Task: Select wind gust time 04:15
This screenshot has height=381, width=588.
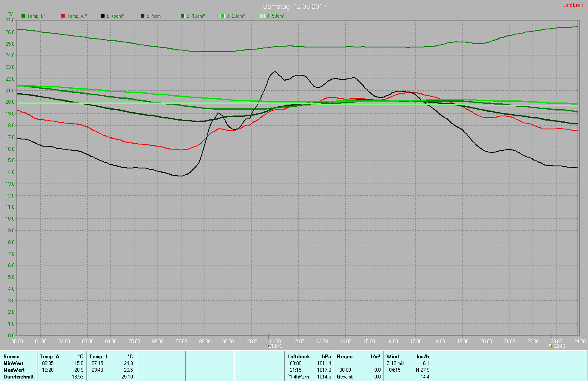Action: (x=395, y=370)
